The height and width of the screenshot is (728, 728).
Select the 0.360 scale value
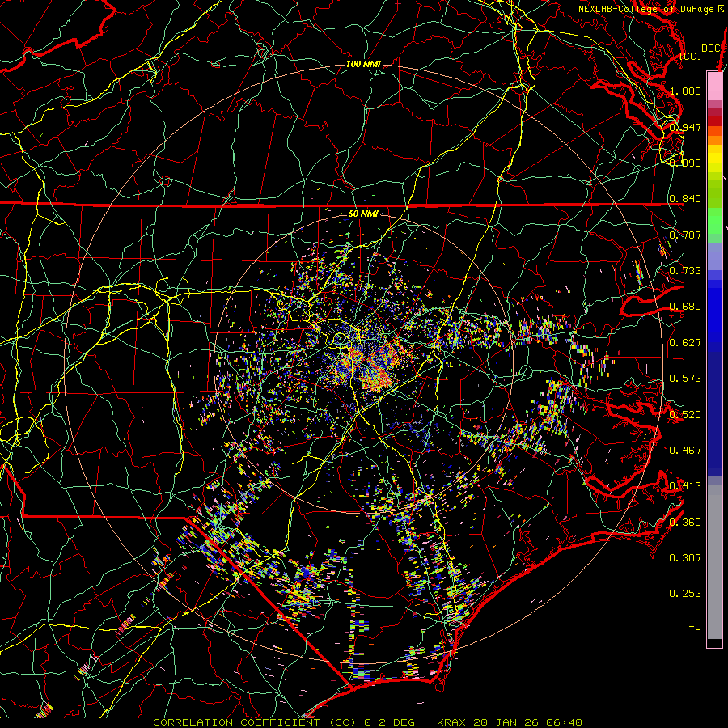tap(685, 523)
